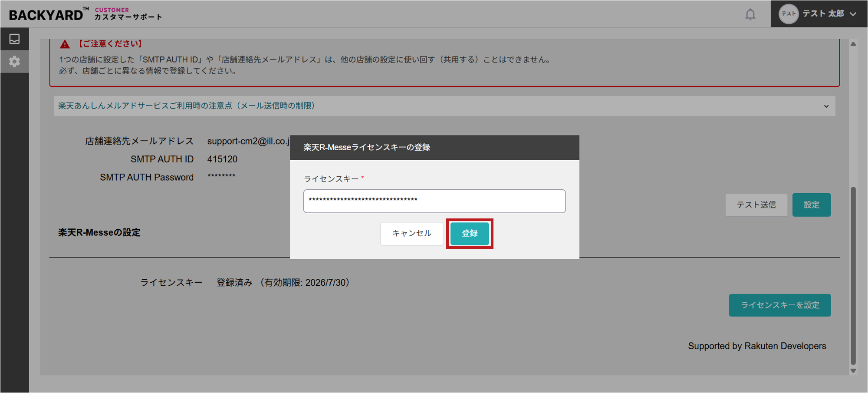
Task: Expand 楽天あんしんメルアドサービス notes chevron
Action: coord(826,106)
